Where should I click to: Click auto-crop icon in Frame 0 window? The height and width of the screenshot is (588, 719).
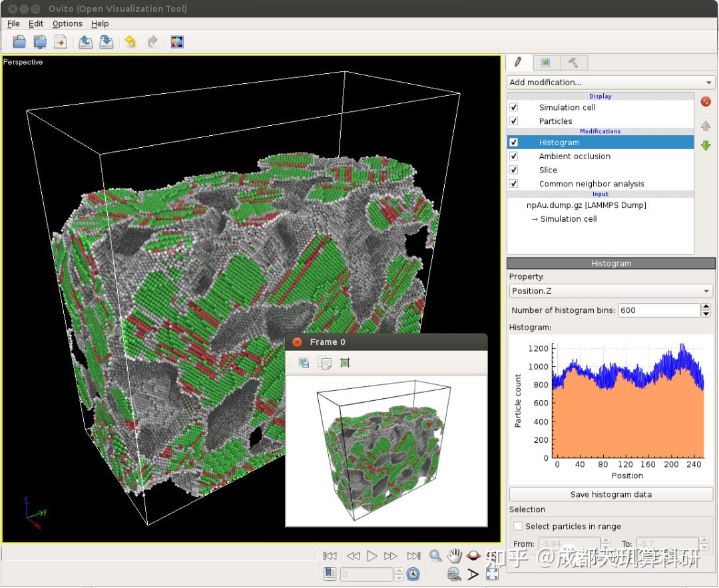pyautogui.click(x=345, y=362)
